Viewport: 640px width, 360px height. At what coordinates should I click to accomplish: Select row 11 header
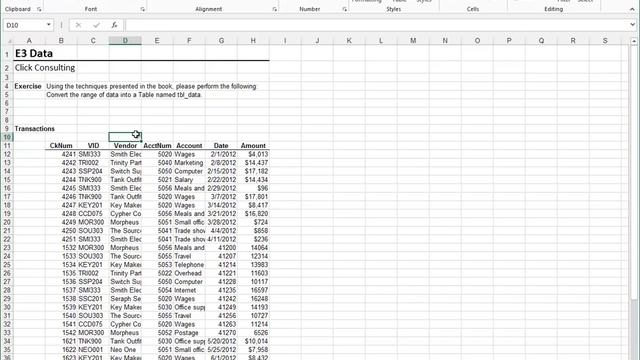(7, 146)
